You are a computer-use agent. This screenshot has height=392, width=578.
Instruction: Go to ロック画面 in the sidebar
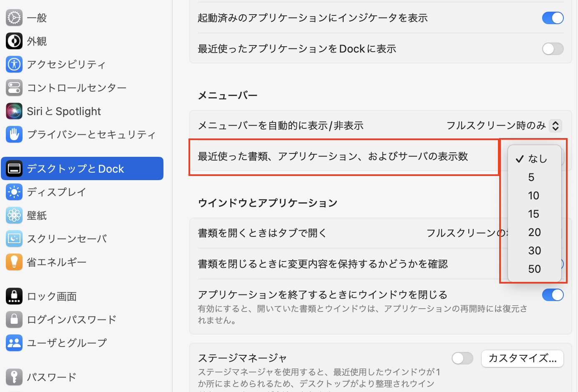coord(51,296)
